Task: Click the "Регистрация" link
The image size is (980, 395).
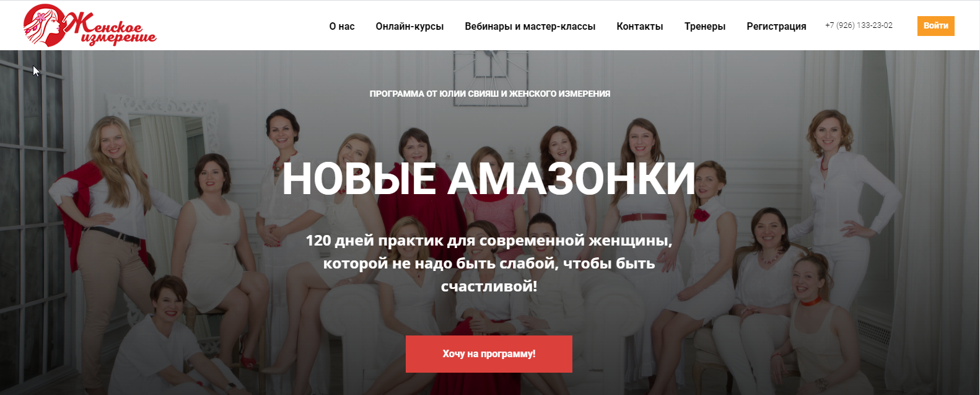Action: (x=776, y=26)
